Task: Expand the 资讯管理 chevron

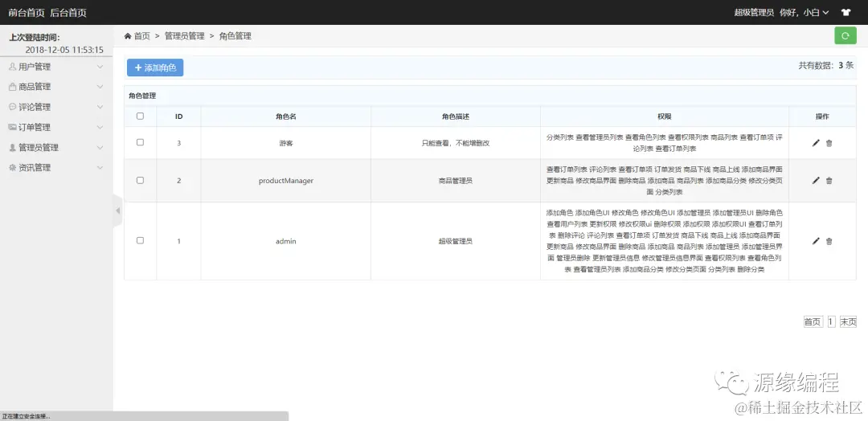Action: [x=100, y=168]
